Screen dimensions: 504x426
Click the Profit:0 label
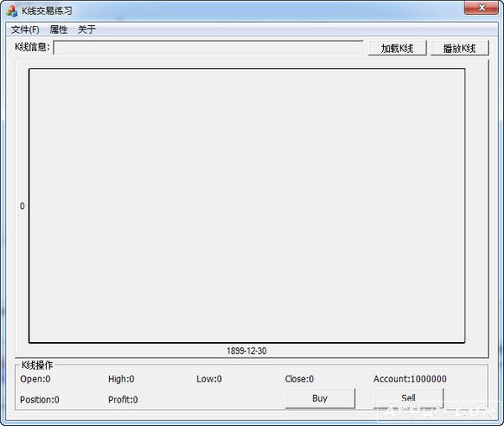click(x=123, y=400)
